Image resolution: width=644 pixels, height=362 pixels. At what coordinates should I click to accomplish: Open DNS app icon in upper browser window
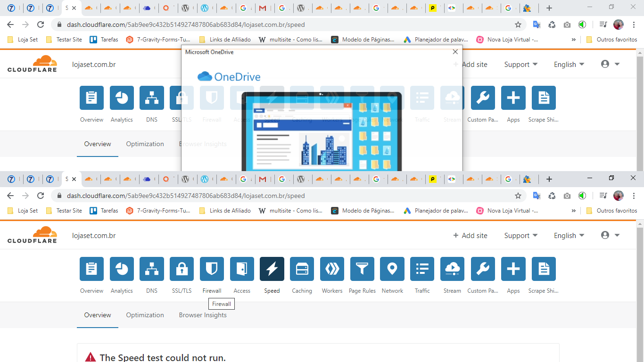[152, 98]
